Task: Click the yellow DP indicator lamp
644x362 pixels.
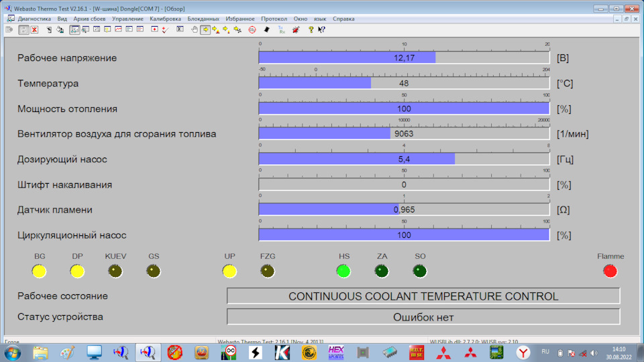Action: point(76,271)
